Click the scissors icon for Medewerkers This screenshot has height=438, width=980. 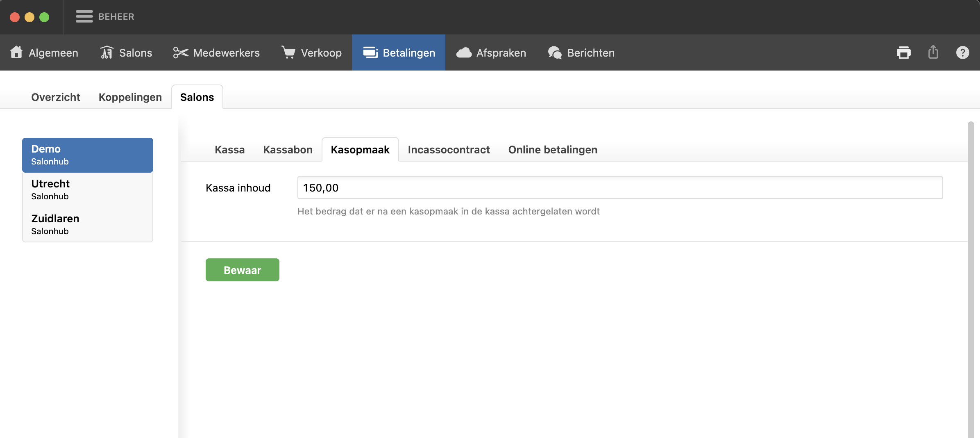(180, 52)
